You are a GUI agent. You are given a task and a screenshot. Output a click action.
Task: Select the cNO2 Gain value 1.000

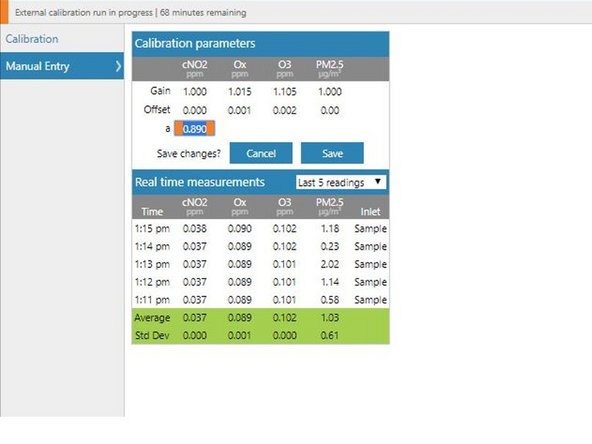pyautogui.click(x=195, y=91)
